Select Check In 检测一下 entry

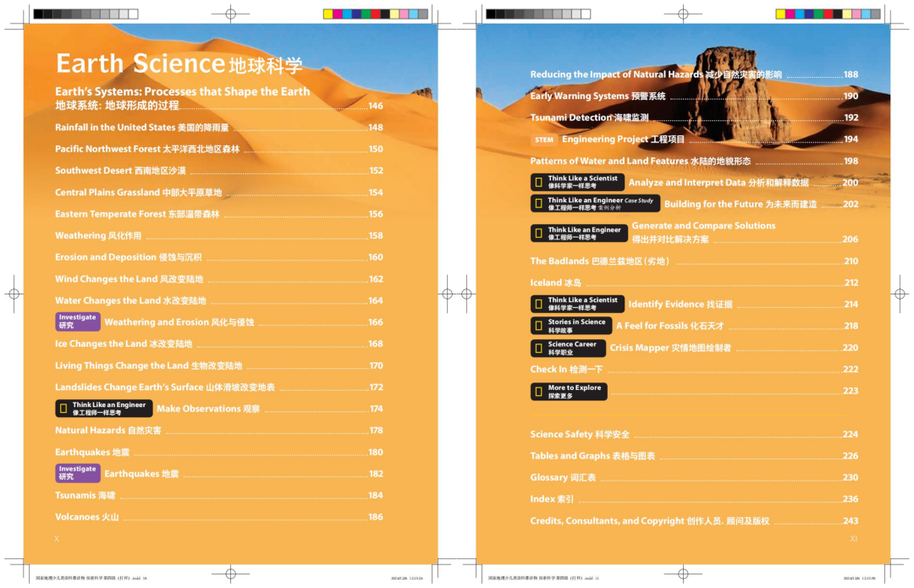coord(566,370)
